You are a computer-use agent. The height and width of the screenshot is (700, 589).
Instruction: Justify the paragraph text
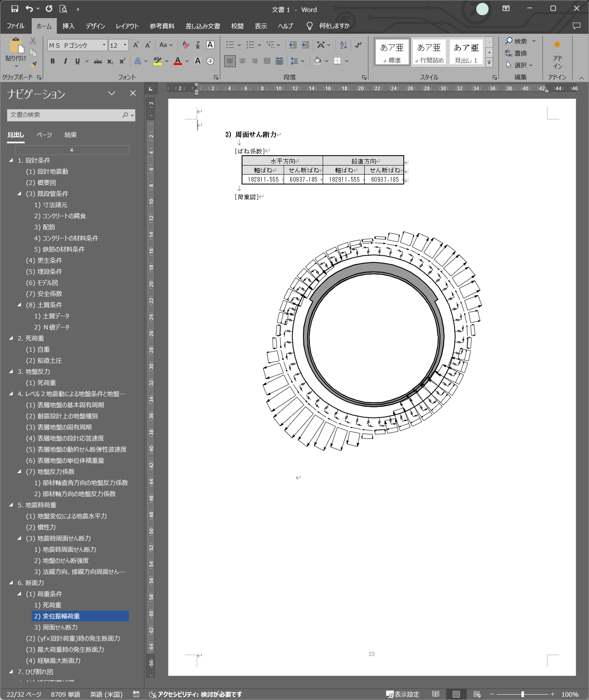point(267,61)
